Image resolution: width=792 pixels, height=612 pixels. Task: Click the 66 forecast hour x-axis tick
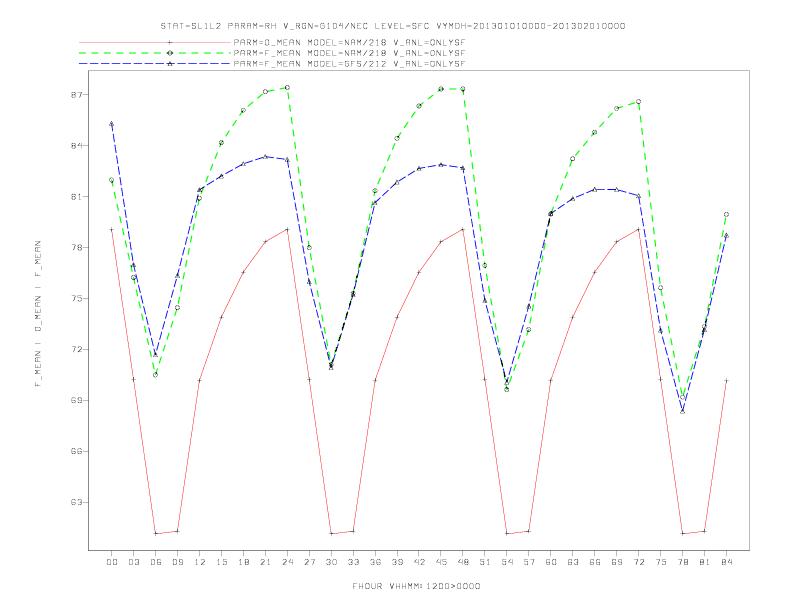click(x=595, y=562)
